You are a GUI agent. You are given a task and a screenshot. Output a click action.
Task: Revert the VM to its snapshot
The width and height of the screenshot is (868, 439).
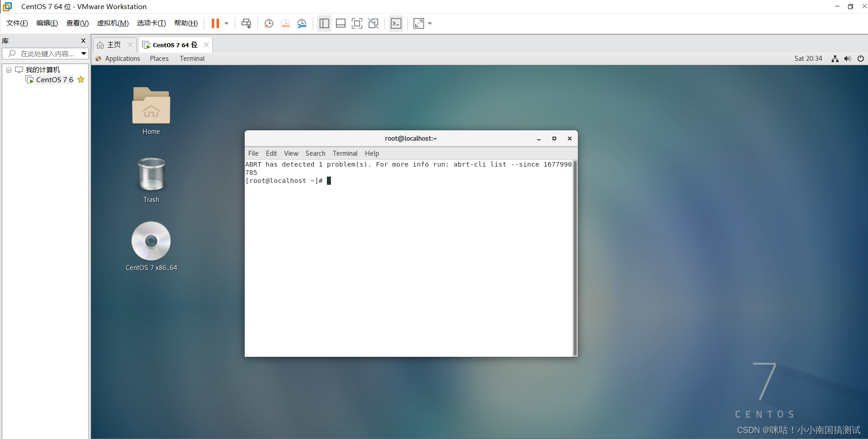pos(286,23)
